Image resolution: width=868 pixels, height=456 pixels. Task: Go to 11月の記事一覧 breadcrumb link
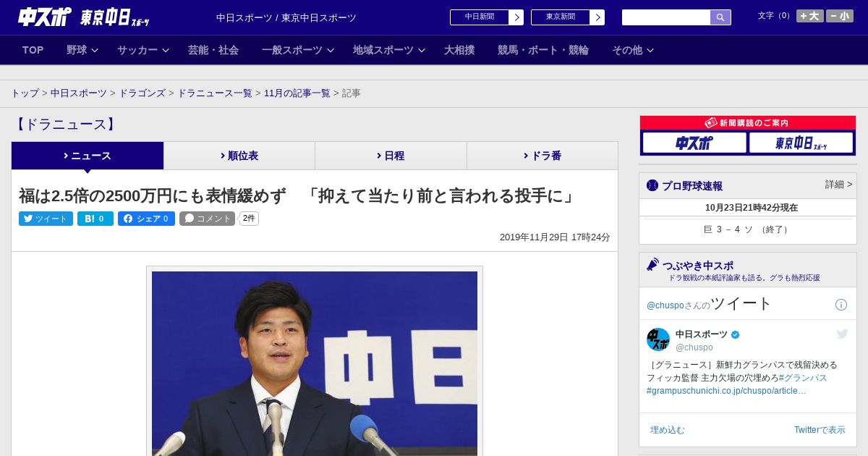tap(297, 93)
